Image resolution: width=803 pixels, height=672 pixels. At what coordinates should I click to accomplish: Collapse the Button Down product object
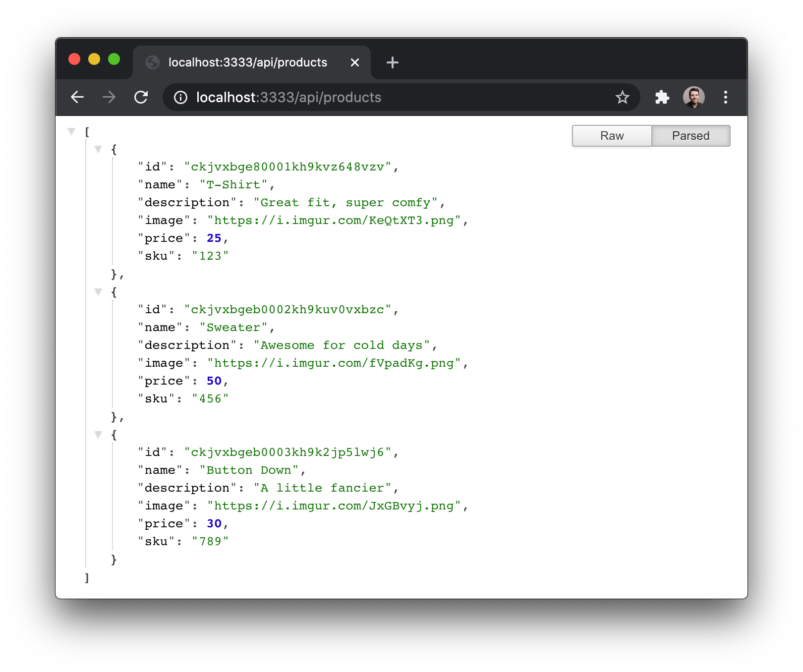99,434
